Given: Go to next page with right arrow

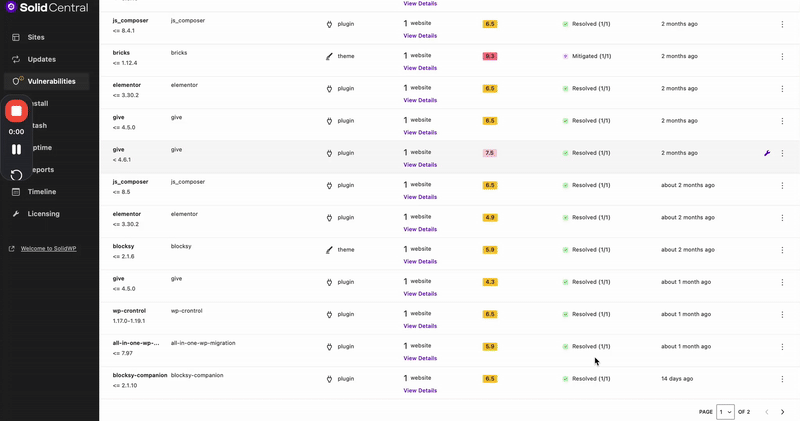Looking at the screenshot, I should click(783, 412).
